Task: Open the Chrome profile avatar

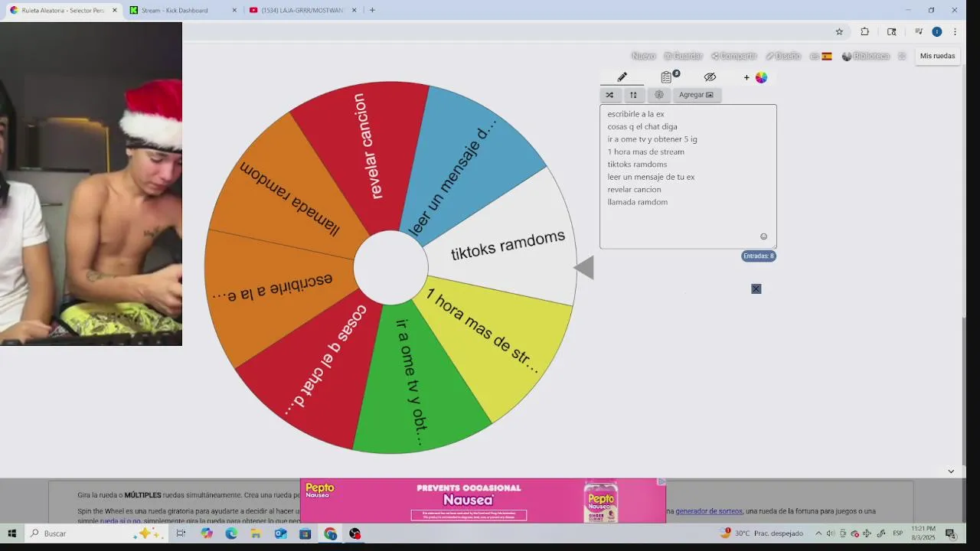Action: (x=936, y=31)
